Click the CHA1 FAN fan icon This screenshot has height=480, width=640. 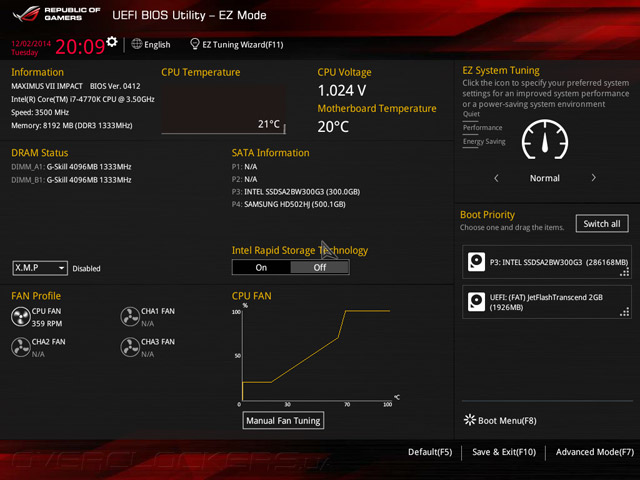click(x=130, y=317)
